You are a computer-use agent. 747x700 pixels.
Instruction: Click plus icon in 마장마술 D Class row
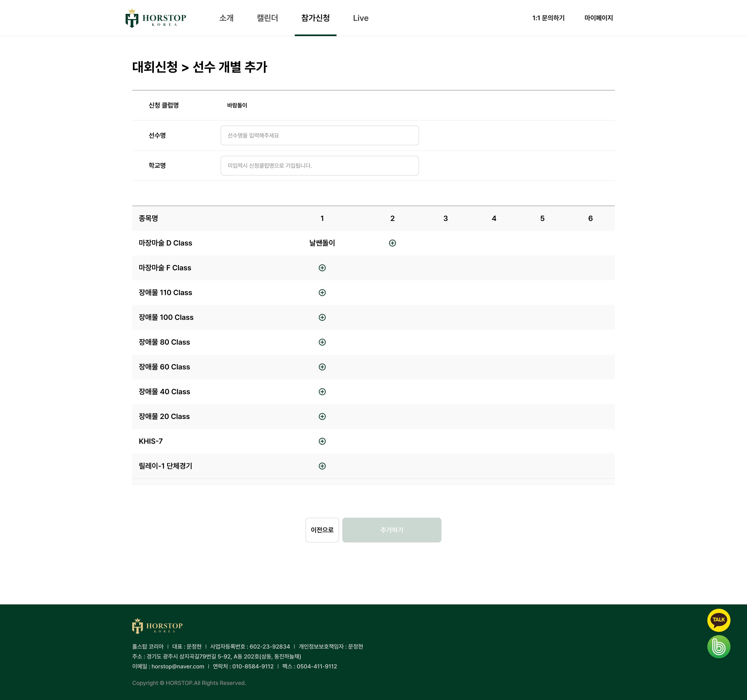[x=392, y=243]
